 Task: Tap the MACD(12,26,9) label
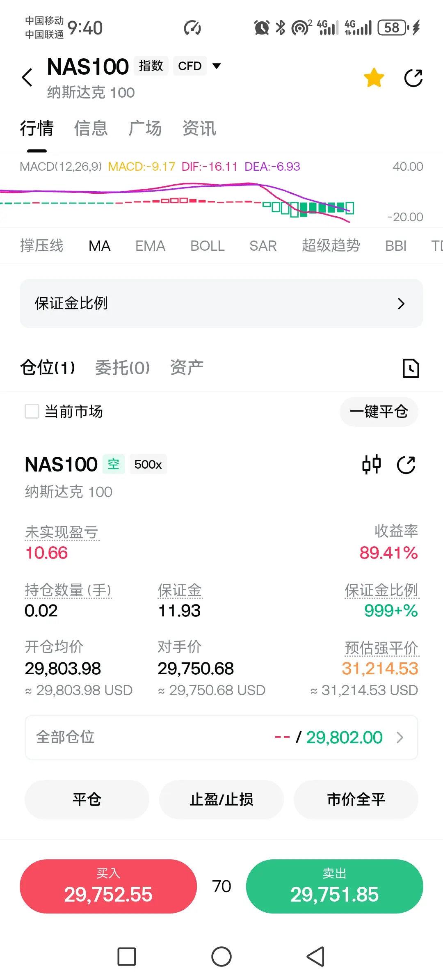tap(61, 167)
